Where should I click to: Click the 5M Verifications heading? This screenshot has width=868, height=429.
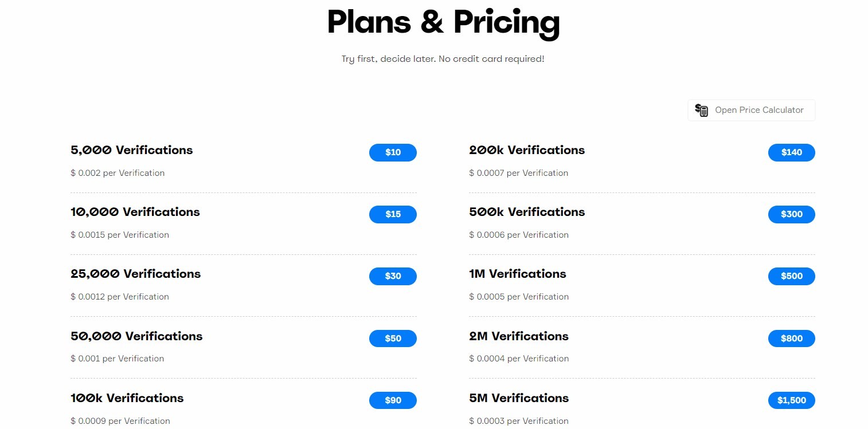pos(519,398)
